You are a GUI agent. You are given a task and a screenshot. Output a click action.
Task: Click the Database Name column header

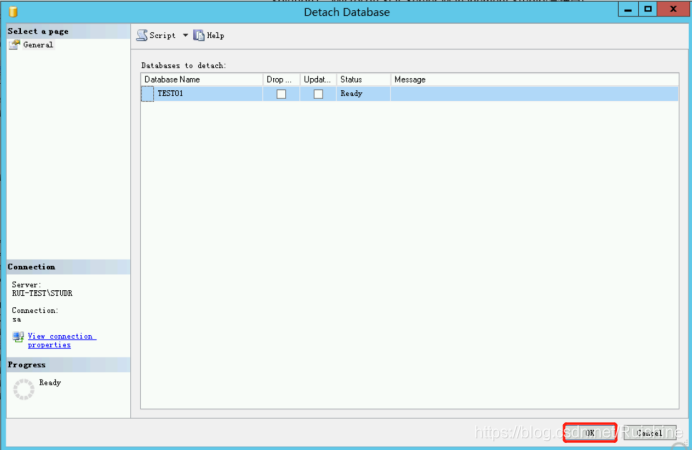click(201, 78)
